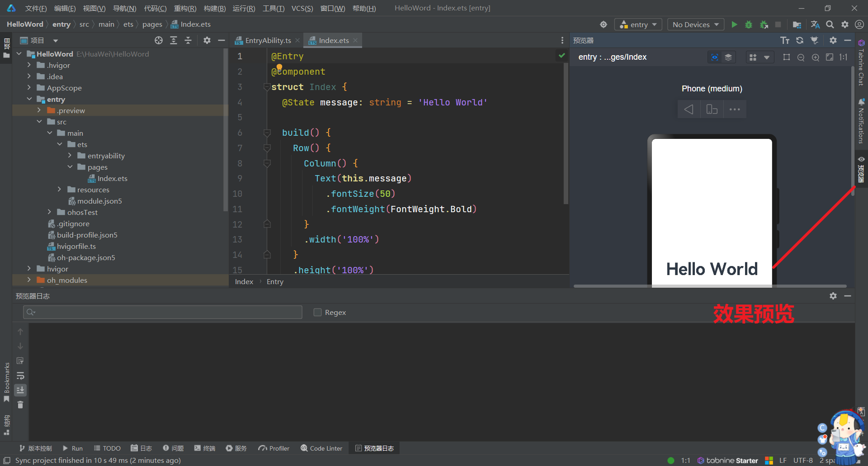Screen dimensions: 868x466
Task: Click the locate target icon beside entry selector
Action: coord(604,24)
